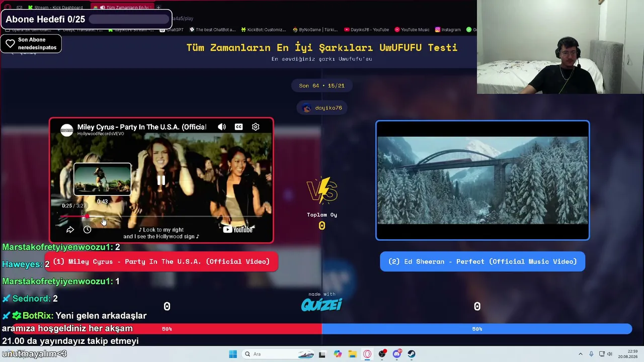Open Steam from the taskbar
Screen dimensions: 644x362
click(x=412, y=354)
